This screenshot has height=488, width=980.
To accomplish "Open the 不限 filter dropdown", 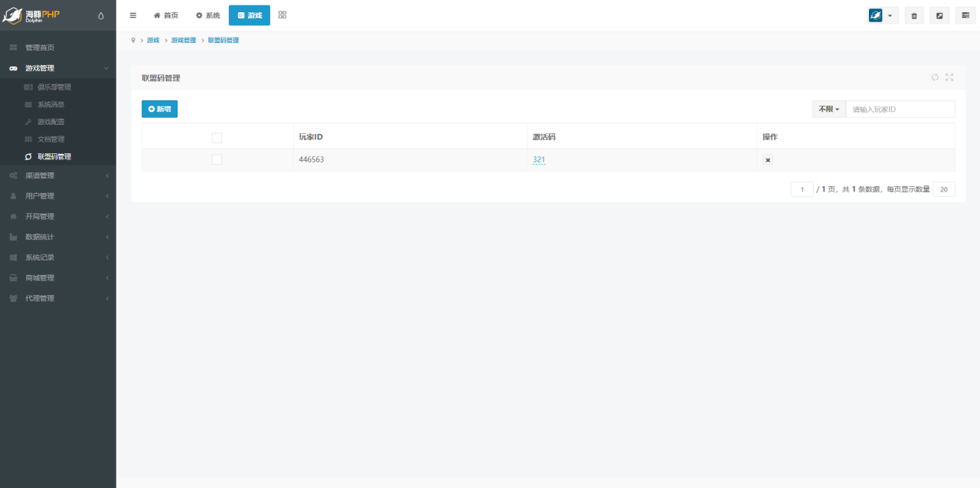I will (828, 110).
